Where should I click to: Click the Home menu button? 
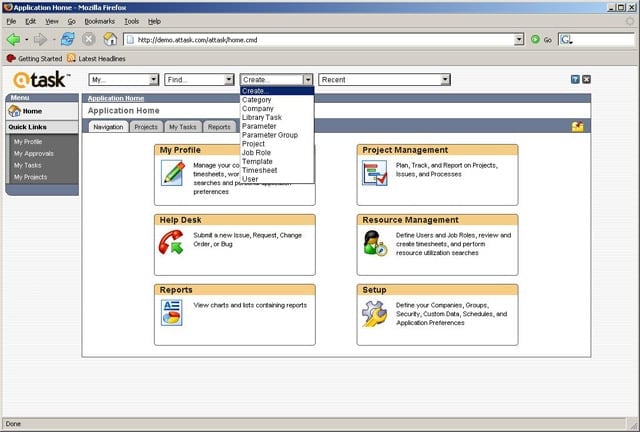(x=42, y=111)
